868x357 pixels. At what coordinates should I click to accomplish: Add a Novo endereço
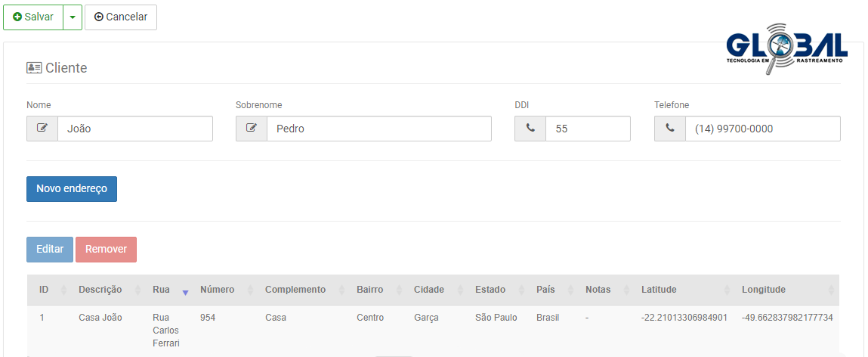[x=72, y=189]
